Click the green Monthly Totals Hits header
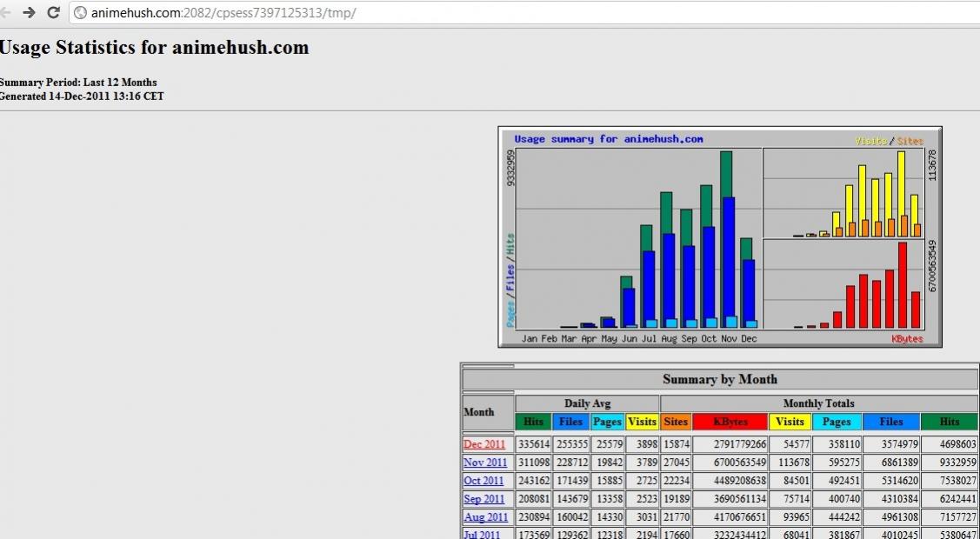Screen dimensions: 980x539 pyautogui.click(x=949, y=422)
